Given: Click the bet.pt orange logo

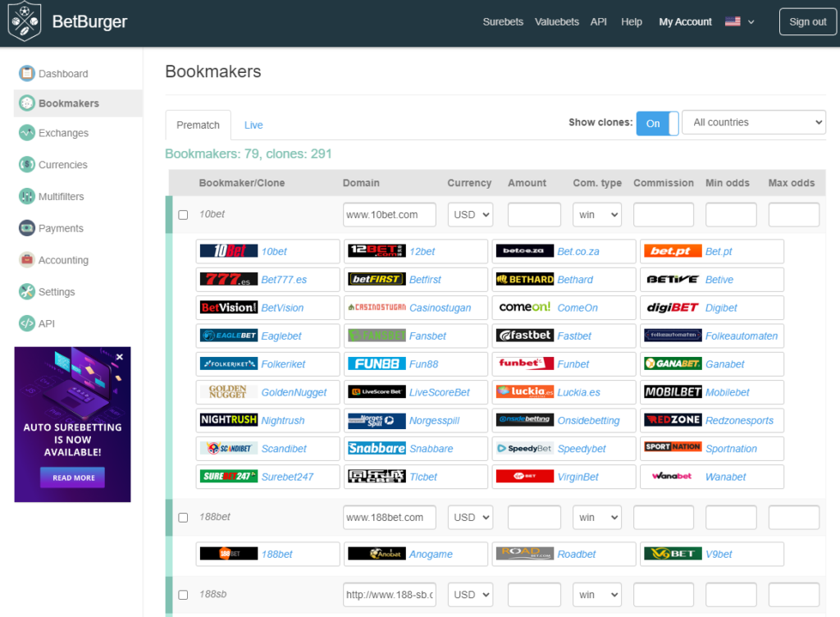Looking at the screenshot, I should click(x=673, y=251).
